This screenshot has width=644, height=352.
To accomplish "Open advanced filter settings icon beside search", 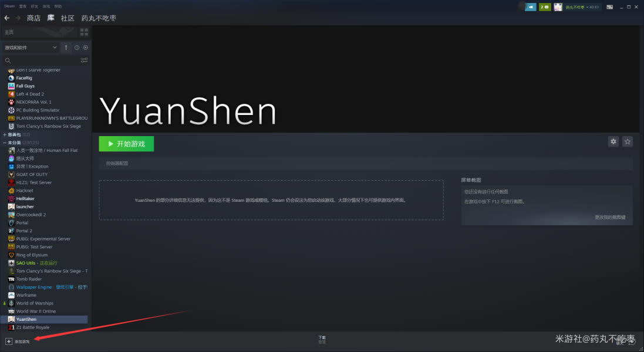I will 84,60.
